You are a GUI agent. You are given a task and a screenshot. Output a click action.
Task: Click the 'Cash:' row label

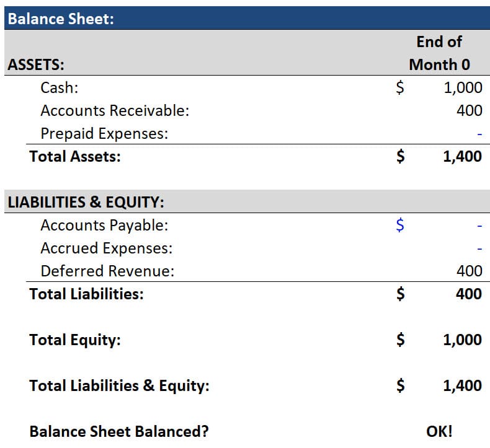coord(60,87)
